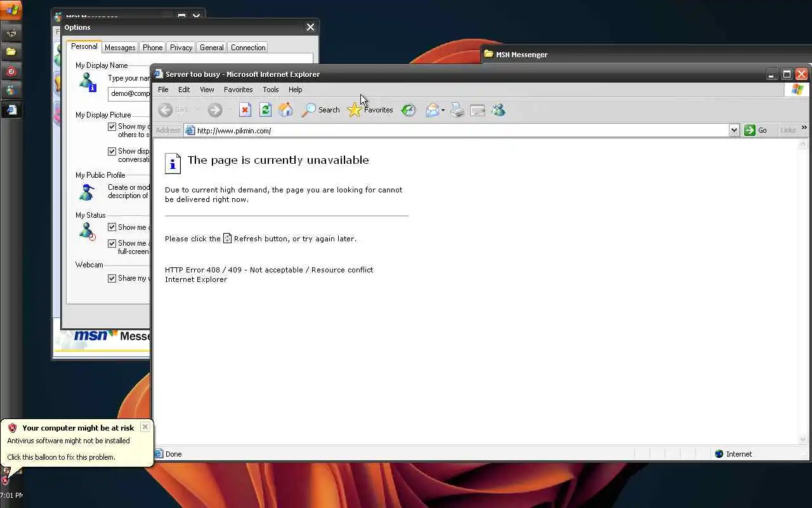Viewport: 812px width, 508px height.
Task: Switch to the General tab in Options
Action: click(211, 48)
